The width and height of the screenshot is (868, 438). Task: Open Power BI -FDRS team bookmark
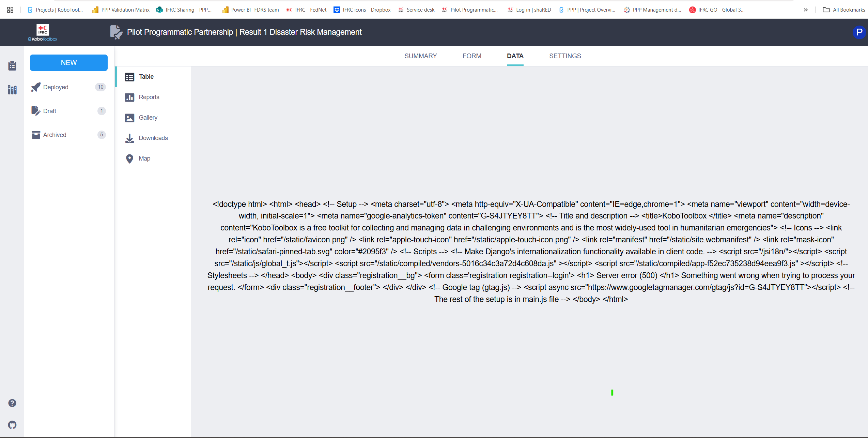coord(250,10)
